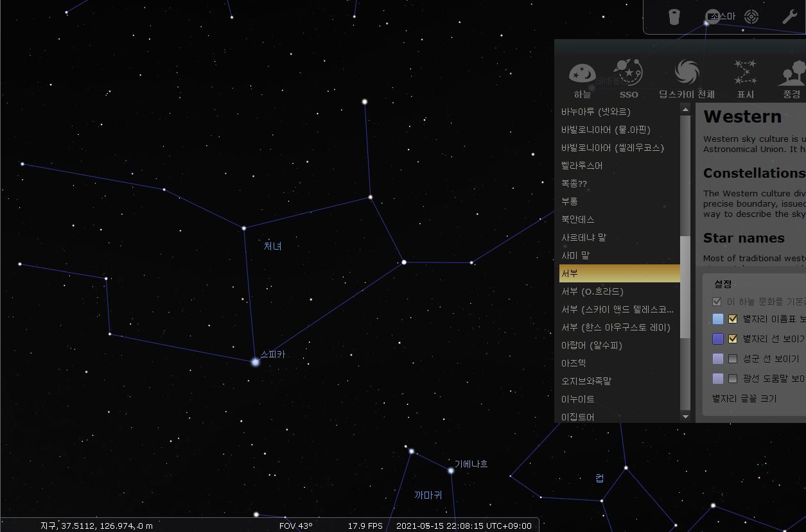Select the highlighted 서부 sky culture
Viewport: 806px width, 532px height.
(619, 273)
